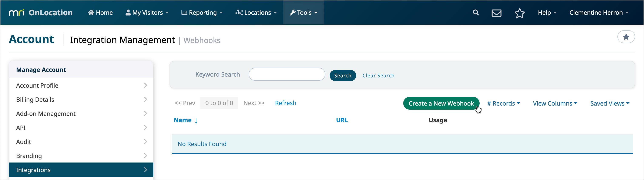
Task: Click the chevron beside Add-on Management
Action: [x=145, y=113]
